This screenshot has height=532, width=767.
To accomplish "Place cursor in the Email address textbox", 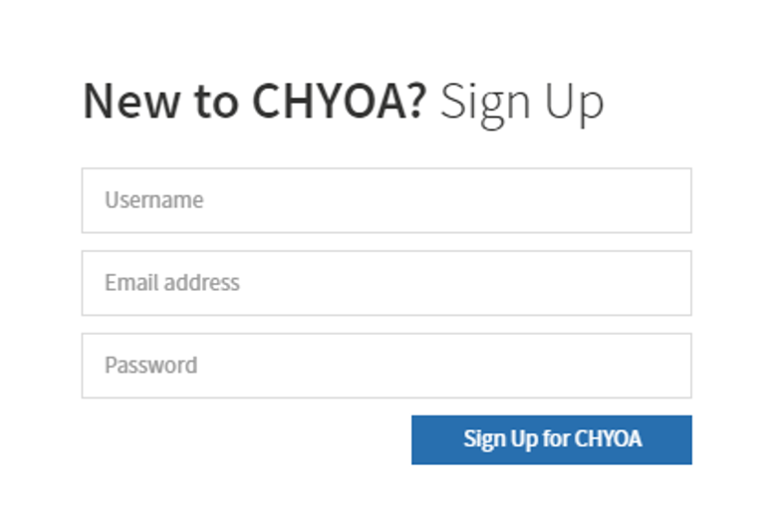I will click(386, 283).
